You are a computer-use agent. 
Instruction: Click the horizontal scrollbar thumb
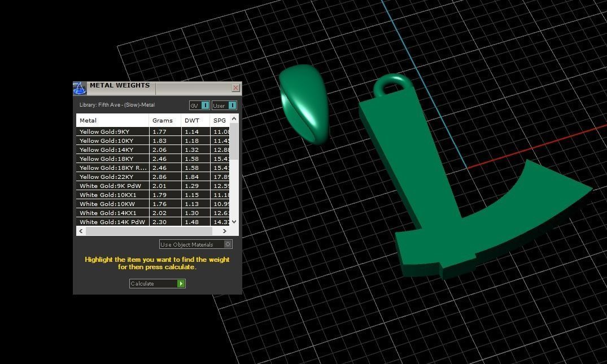pyautogui.click(x=149, y=231)
